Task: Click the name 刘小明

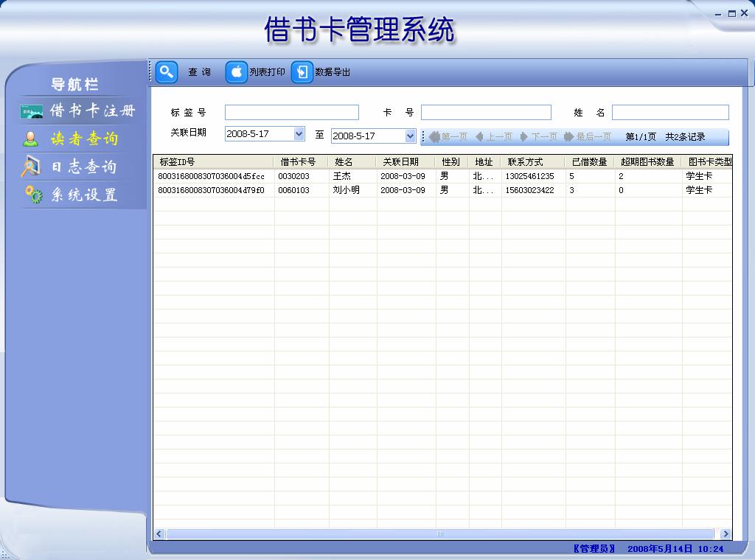Action: (347, 190)
